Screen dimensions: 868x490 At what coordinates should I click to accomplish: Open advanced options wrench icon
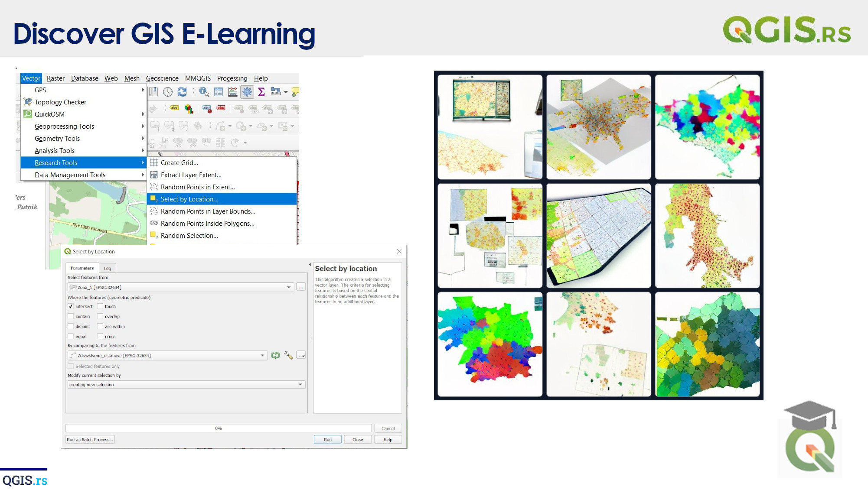pos(288,355)
